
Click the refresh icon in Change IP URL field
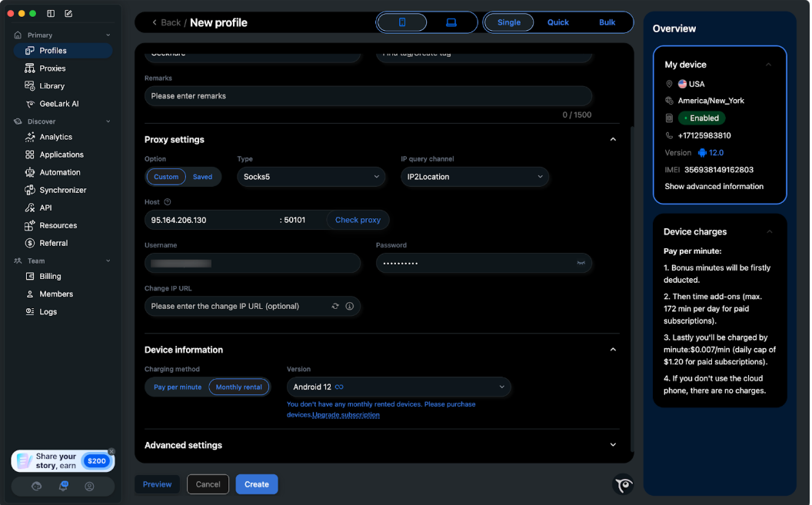click(334, 306)
